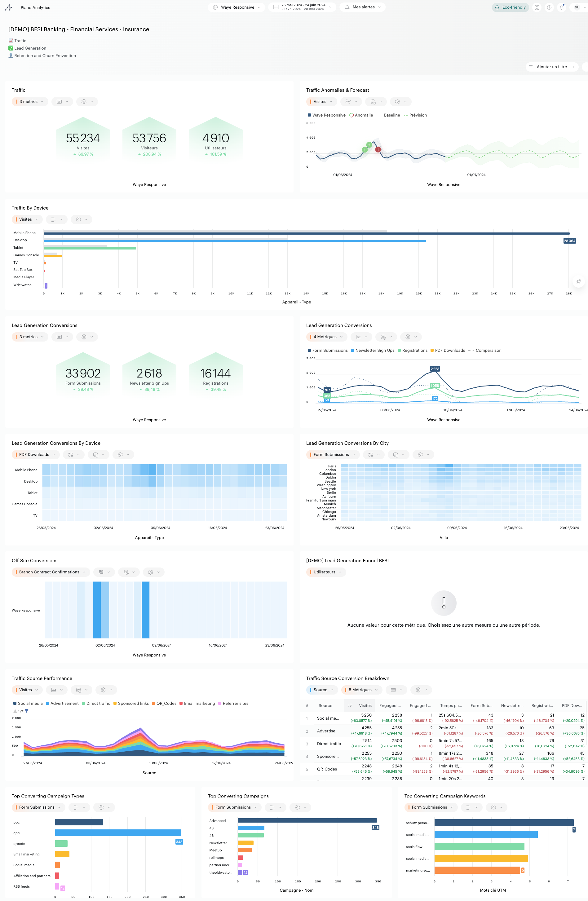Image resolution: width=588 pixels, height=901 pixels.
Task: Toggle Prévision legend item
Action: (x=415, y=115)
